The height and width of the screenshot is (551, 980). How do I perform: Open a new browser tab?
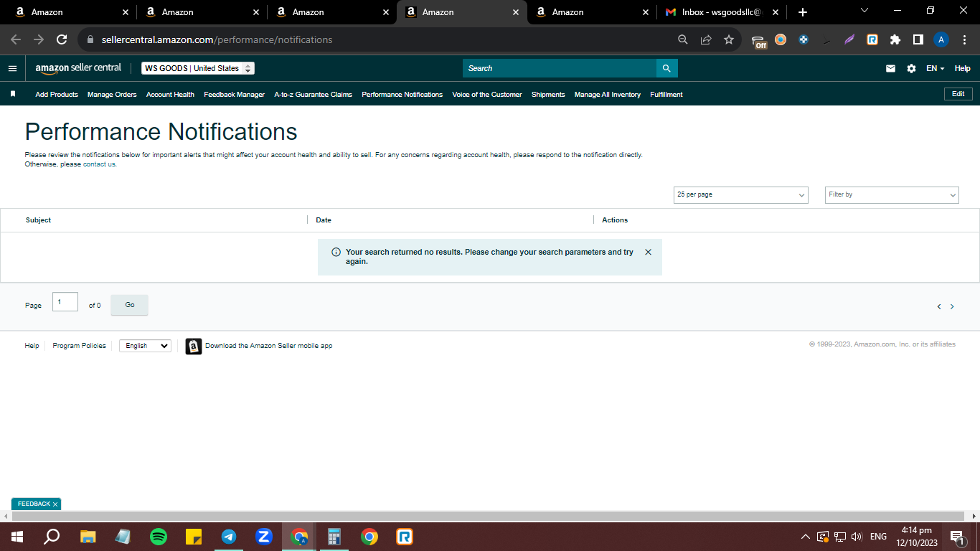tap(803, 12)
